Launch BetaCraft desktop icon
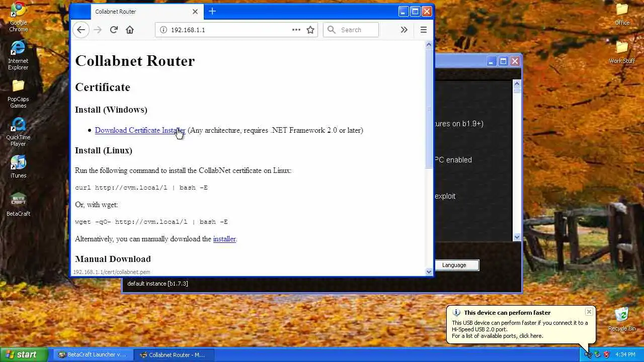This screenshot has width=644, height=362. coord(18,205)
